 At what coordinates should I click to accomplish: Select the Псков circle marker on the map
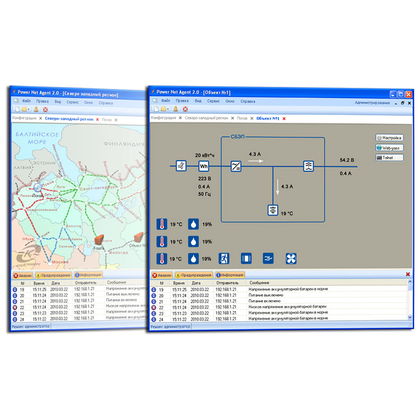point(38,187)
